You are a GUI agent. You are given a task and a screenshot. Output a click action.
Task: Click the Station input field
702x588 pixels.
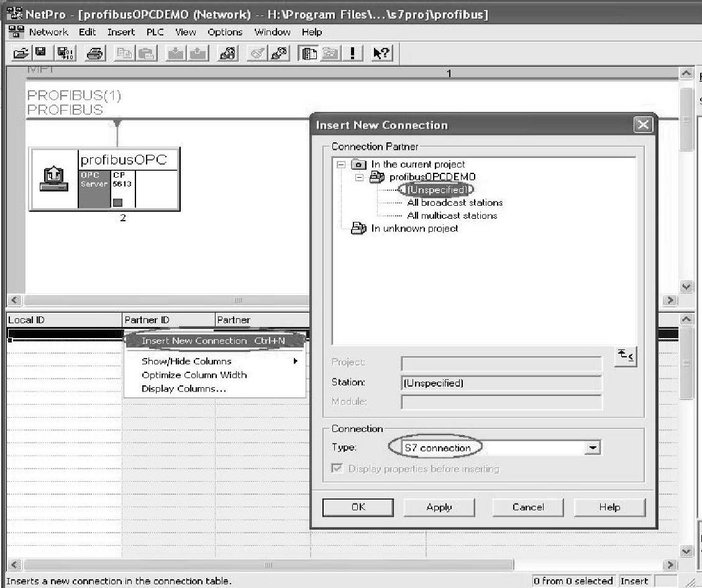coord(501,383)
